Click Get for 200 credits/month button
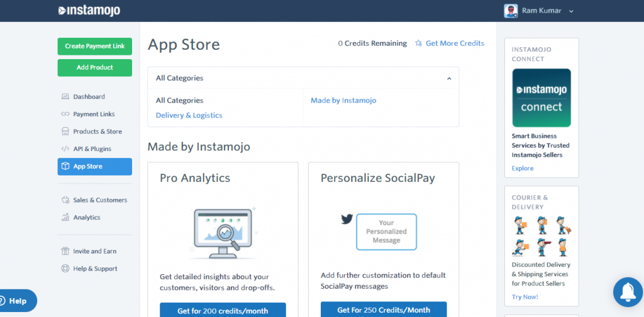This screenshot has height=317, width=644. pos(223,310)
